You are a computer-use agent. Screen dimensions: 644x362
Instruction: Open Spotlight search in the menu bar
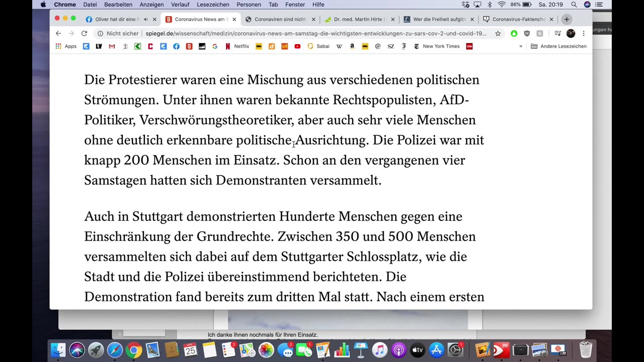click(574, 5)
